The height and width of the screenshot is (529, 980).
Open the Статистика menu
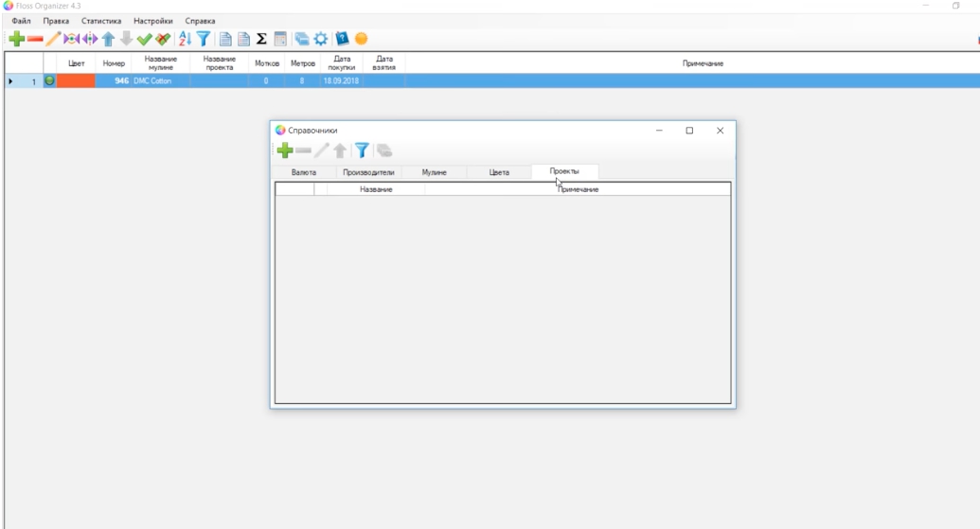[x=101, y=21]
